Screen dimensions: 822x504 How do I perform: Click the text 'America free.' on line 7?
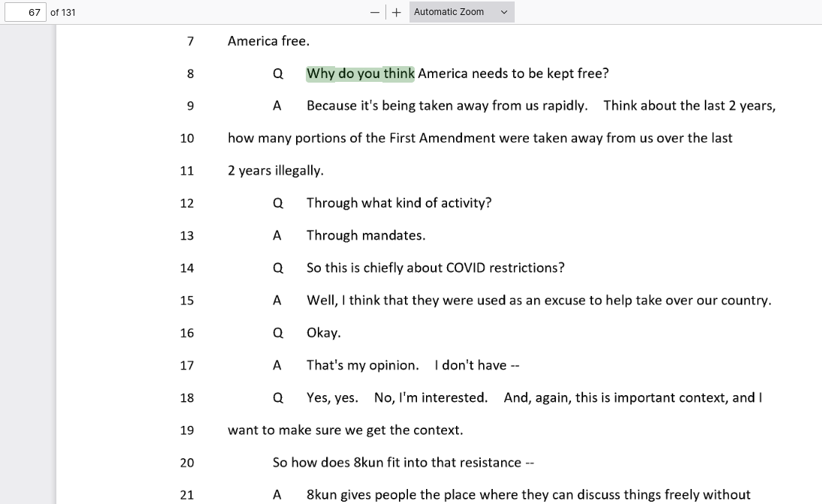(x=268, y=41)
